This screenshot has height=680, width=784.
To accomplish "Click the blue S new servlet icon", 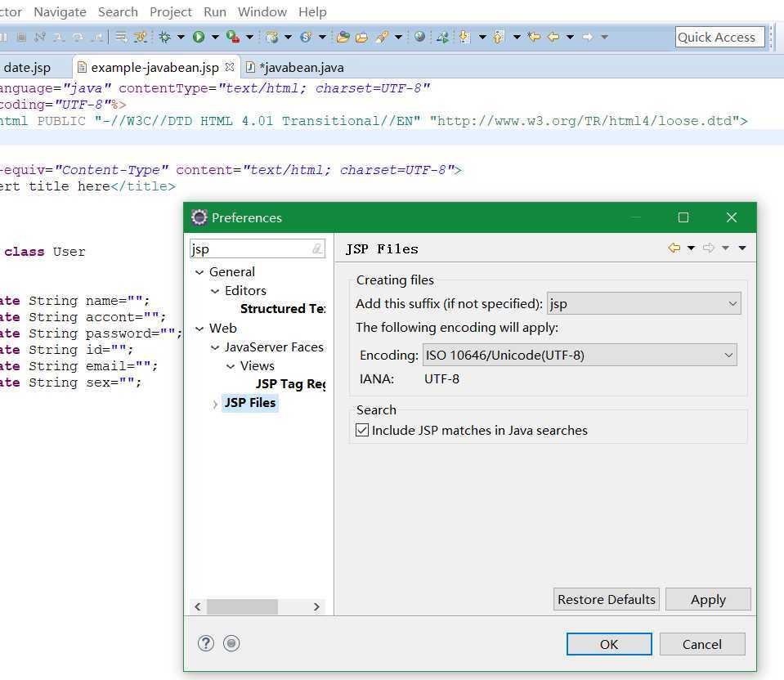I will [306, 37].
